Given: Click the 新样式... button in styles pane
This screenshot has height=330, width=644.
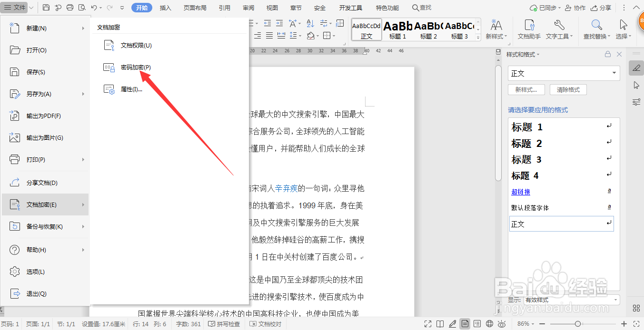Looking at the screenshot, I should (527, 89).
